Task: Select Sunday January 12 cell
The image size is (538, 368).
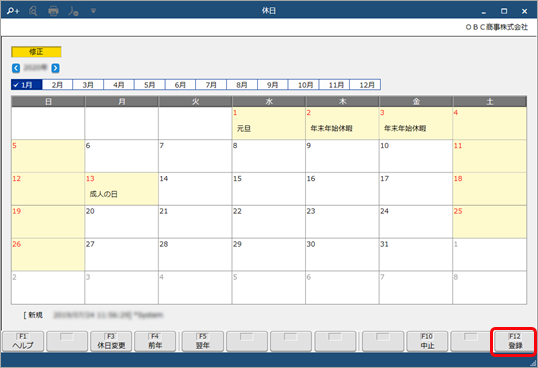Action: click(x=48, y=189)
